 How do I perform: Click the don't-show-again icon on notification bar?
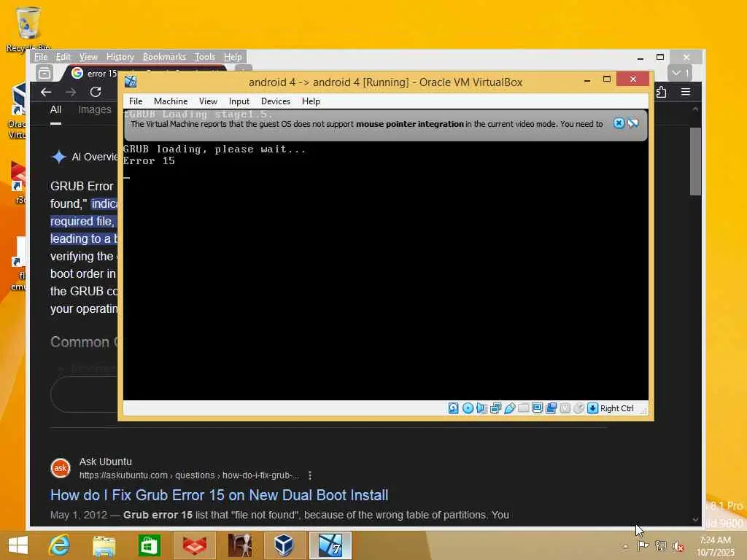tap(633, 124)
